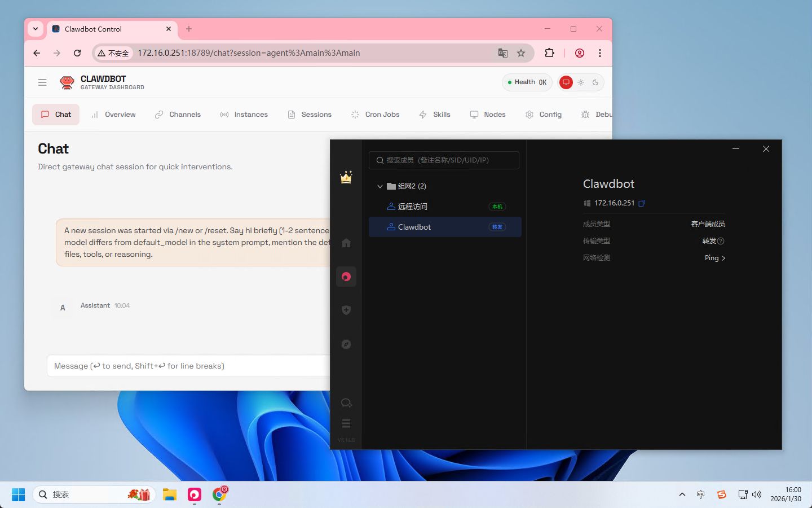
Task: Copy the 172.16.0.251 IP address
Action: [642, 203]
